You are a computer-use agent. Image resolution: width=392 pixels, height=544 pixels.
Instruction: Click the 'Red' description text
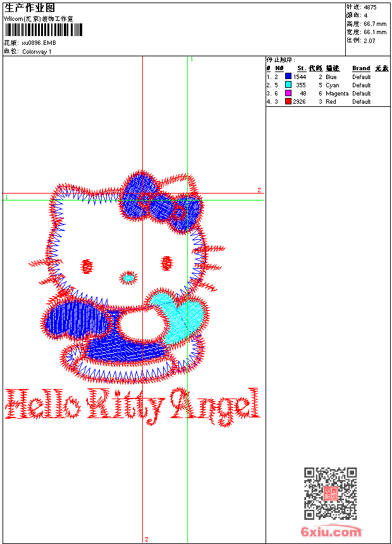click(x=331, y=102)
